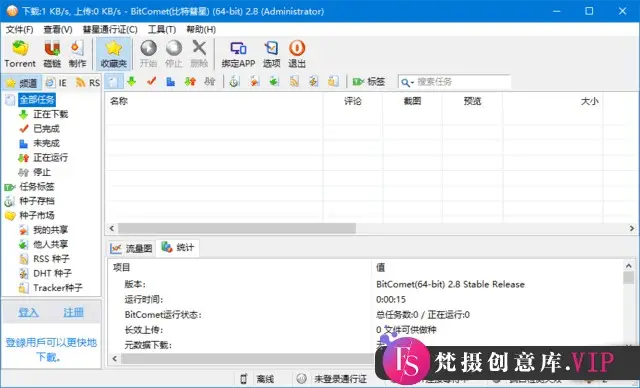Select 已完成 in the sidebar tree
Image resolution: width=640 pixels, height=388 pixels.
tap(46, 129)
